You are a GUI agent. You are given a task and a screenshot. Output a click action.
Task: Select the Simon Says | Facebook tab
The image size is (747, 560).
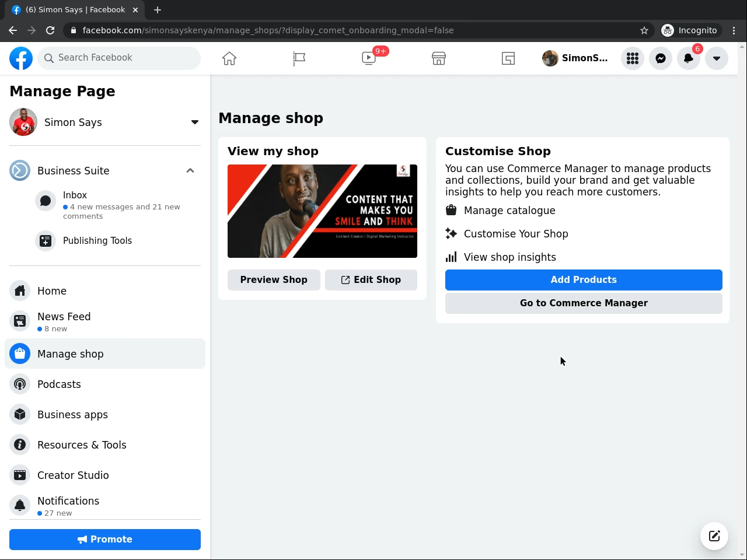click(76, 10)
